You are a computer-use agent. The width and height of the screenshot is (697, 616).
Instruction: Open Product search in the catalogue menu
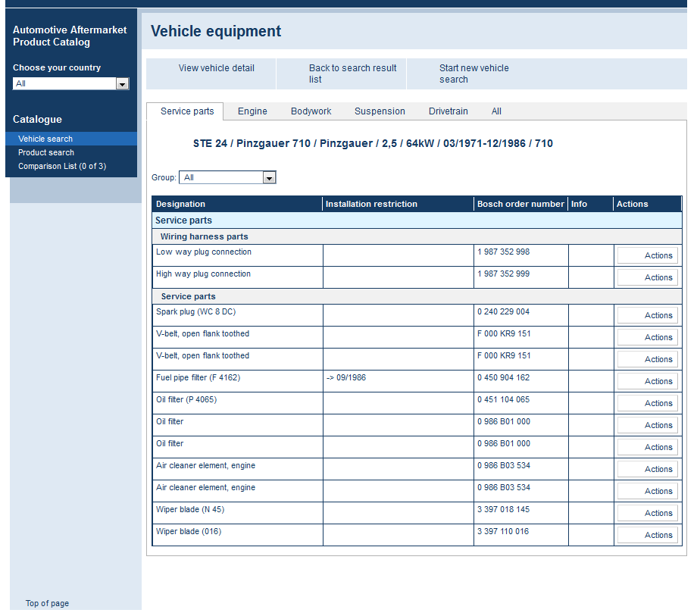pos(45,152)
